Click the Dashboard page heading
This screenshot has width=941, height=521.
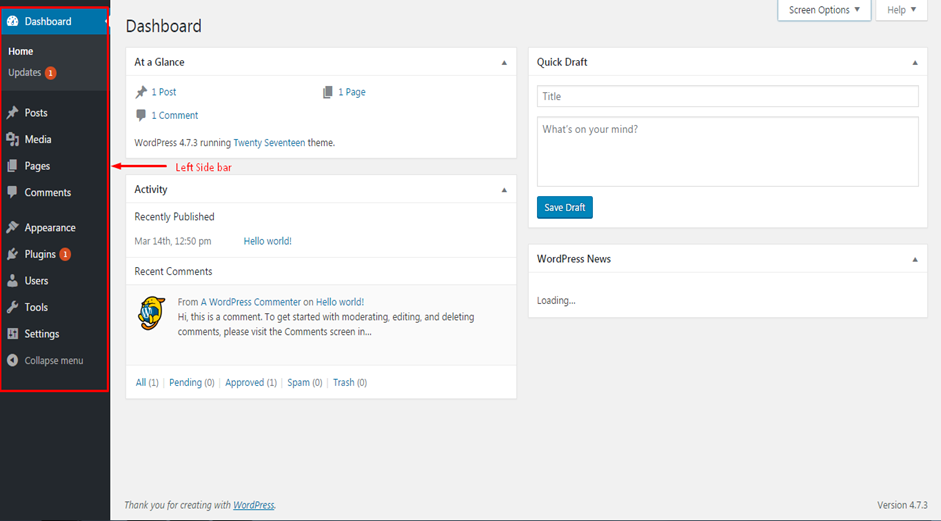164,26
